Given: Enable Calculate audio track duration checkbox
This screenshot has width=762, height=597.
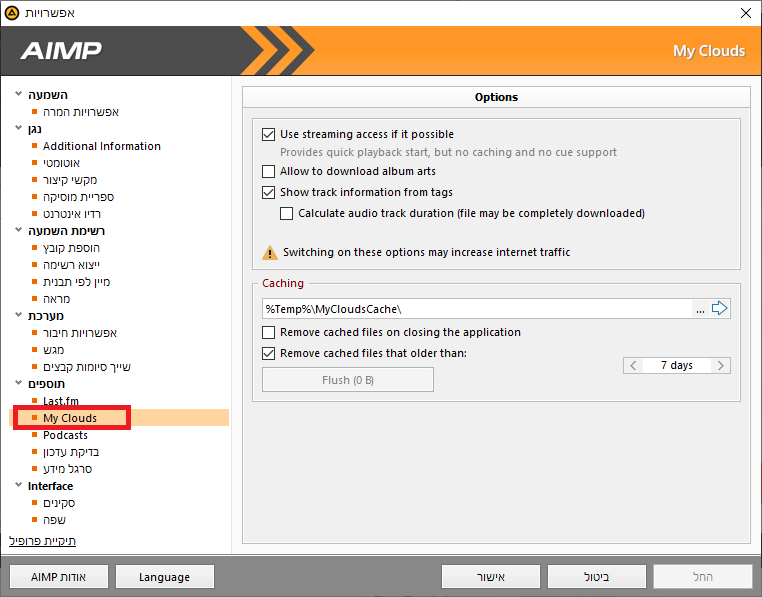Looking at the screenshot, I should (287, 213).
